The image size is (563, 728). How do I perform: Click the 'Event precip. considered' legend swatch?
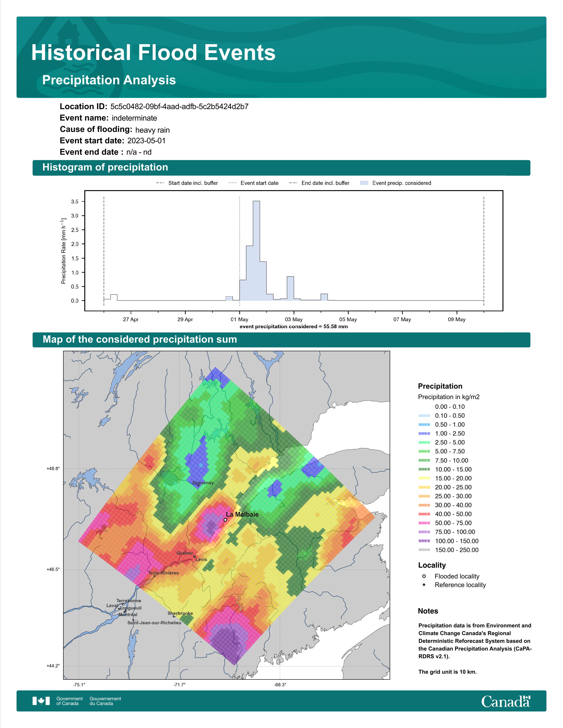pyautogui.click(x=364, y=183)
